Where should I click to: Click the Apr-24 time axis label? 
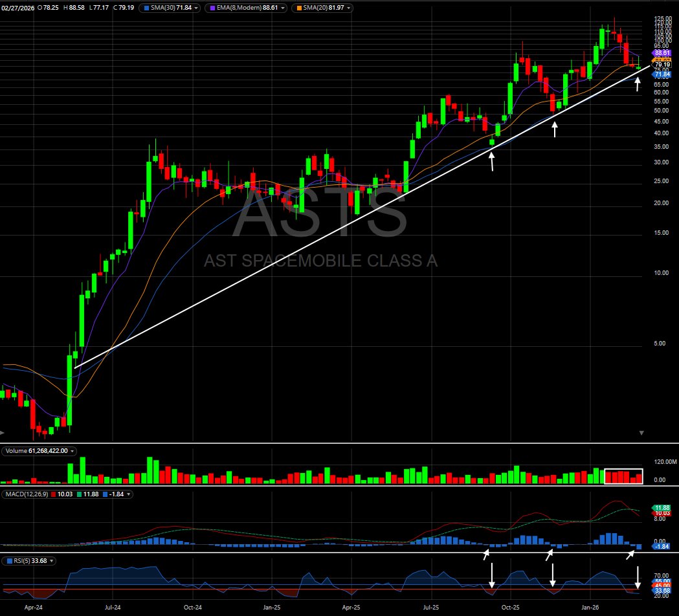(x=34, y=608)
